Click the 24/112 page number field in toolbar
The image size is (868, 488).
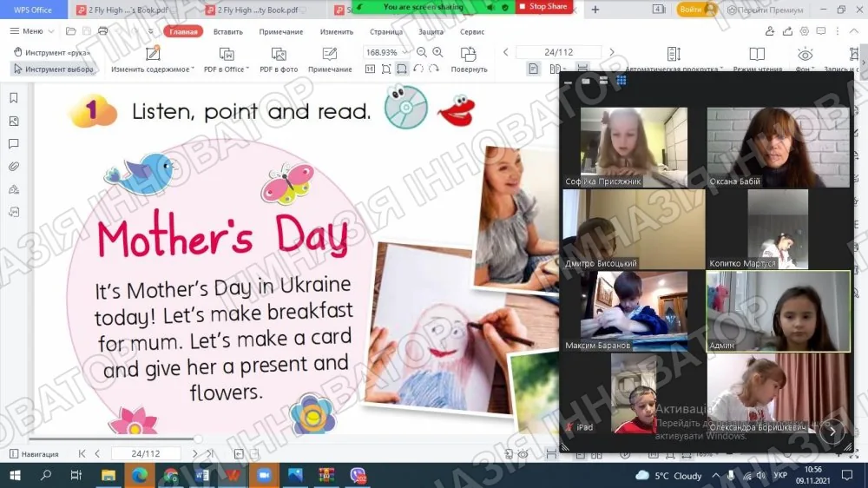(558, 52)
